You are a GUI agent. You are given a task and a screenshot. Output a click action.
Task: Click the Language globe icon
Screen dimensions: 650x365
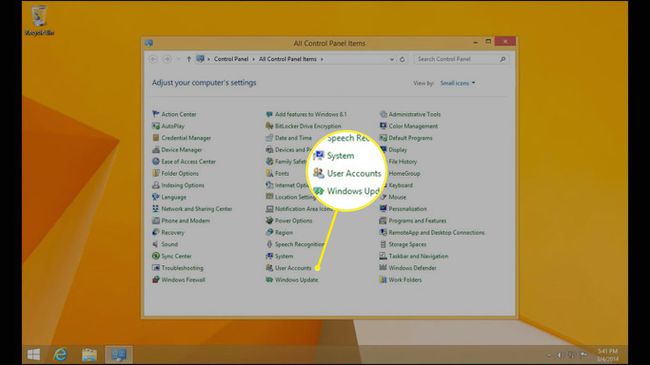coord(156,197)
